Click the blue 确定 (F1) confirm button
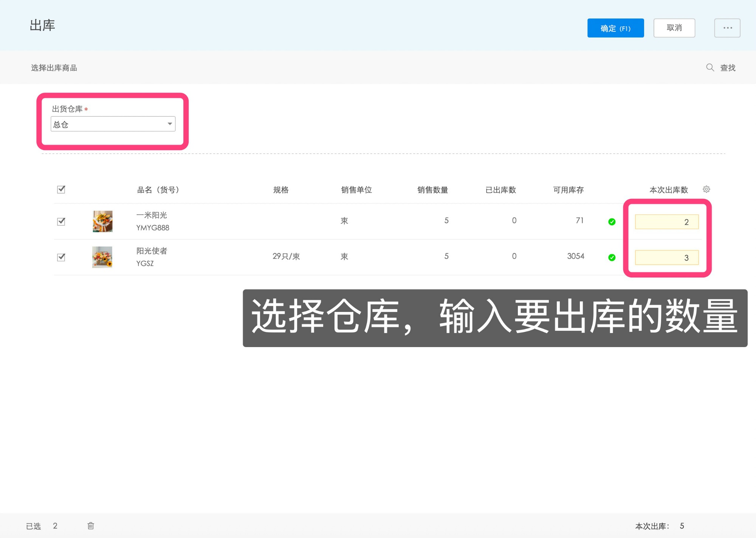756x538 pixels. tap(615, 28)
